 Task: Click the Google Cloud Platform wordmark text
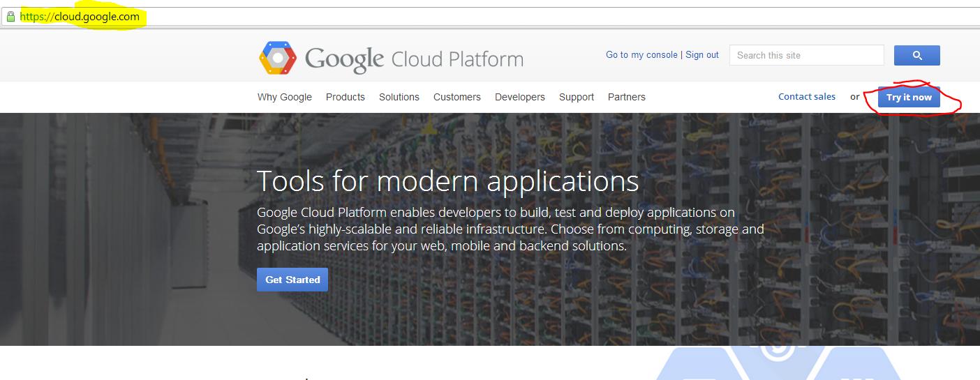414,59
